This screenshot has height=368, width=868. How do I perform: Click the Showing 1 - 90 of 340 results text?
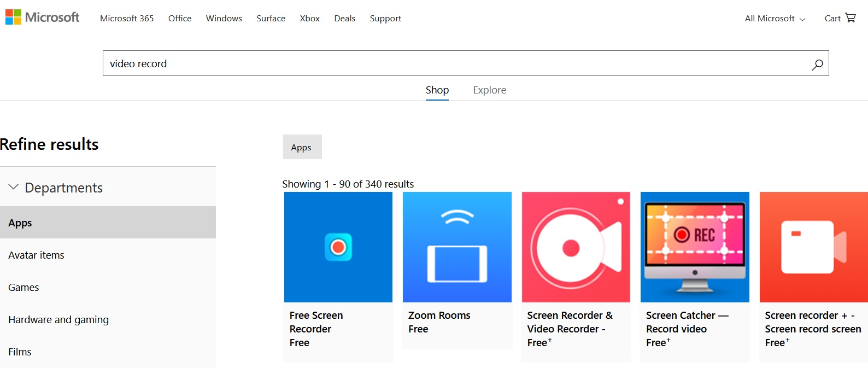[348, 184]
